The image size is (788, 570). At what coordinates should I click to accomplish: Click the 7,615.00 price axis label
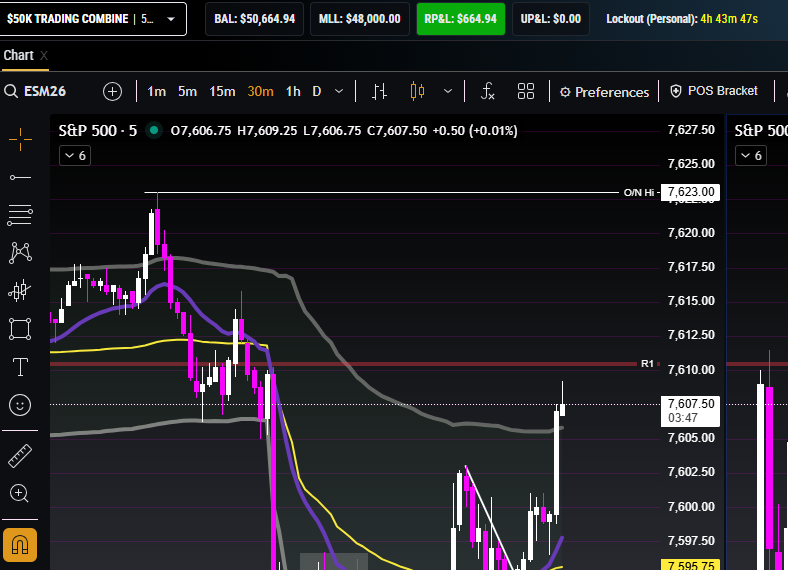pos(691,301)
